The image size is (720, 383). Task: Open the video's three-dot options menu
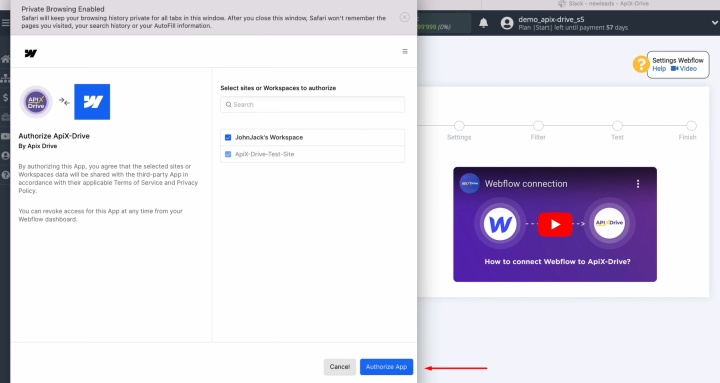(x=638, y=184)
